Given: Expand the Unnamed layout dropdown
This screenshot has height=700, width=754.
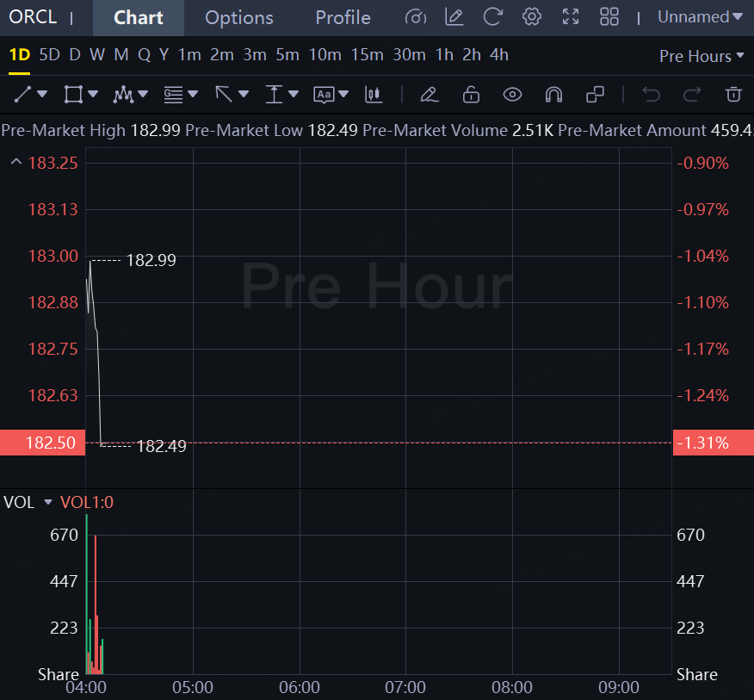Looking at the screenshot, I should tap(700, 17).
